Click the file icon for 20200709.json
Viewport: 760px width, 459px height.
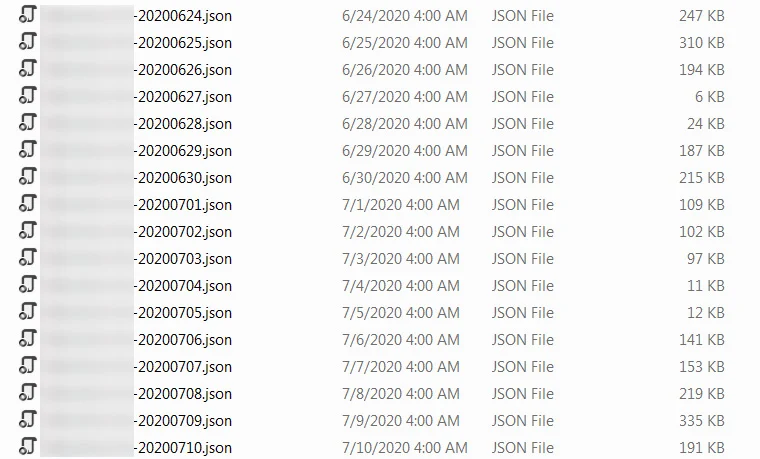click(28, 419)
